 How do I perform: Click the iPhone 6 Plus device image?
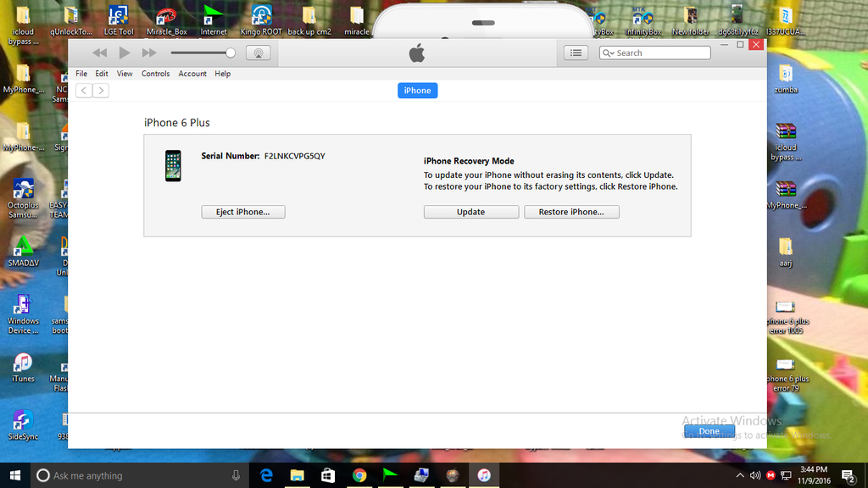pyautogui.click(x=173, y=165)
